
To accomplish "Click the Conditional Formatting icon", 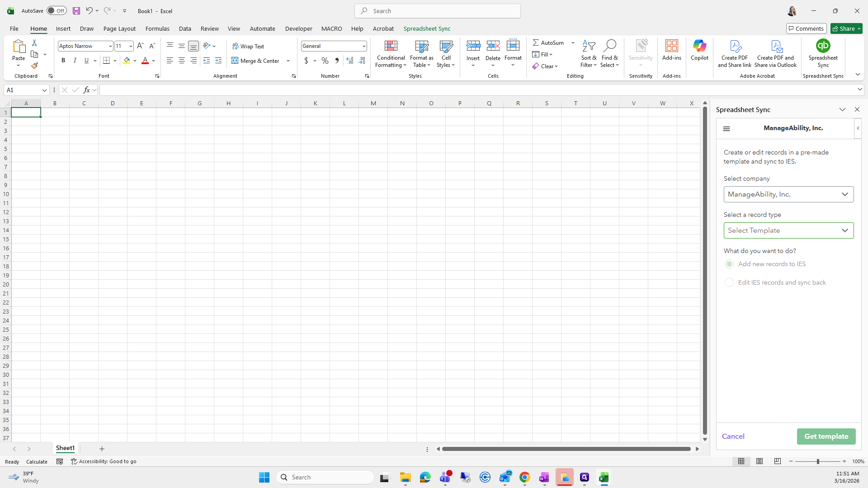I will point(391,46).
